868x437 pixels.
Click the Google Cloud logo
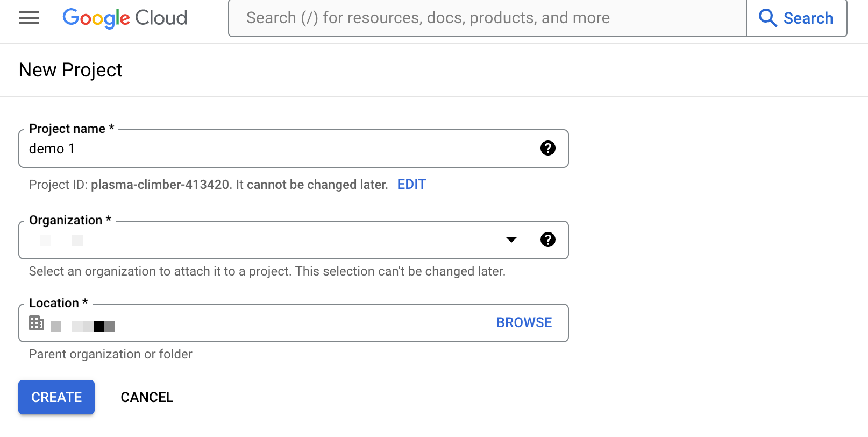tap(125, 18)
